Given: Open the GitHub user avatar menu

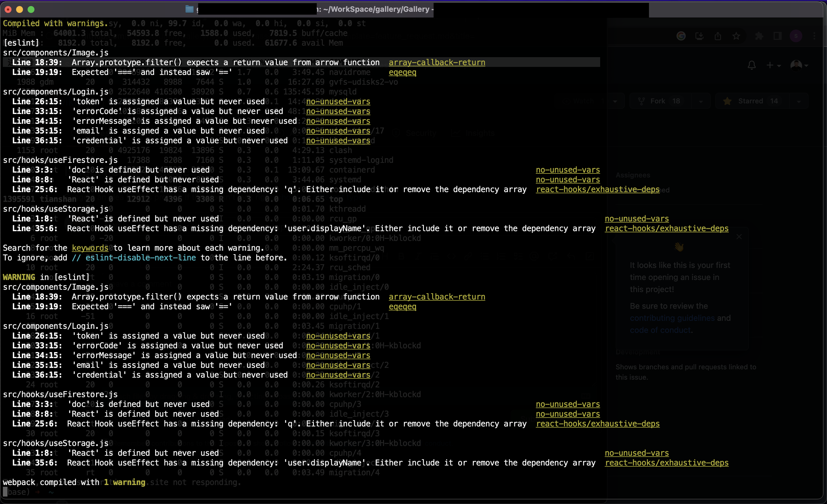Looking at the screenshot, I should 799,65.
